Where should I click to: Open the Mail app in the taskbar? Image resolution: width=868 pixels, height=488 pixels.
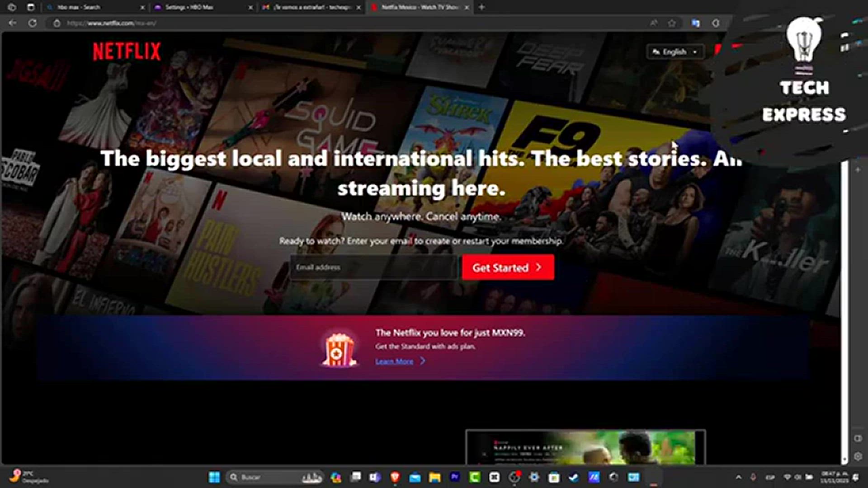pos(415,477)
